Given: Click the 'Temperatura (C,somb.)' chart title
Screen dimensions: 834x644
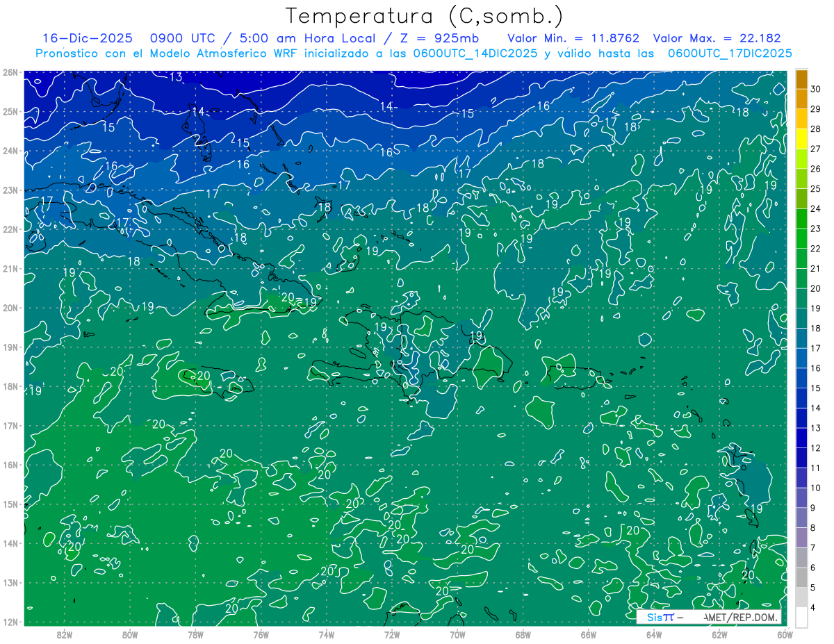Looking at the screenshot, I should [424, 16].
